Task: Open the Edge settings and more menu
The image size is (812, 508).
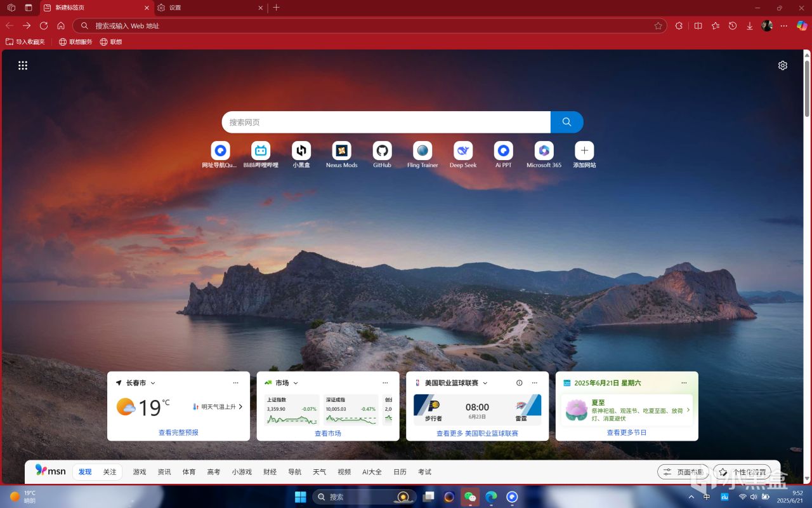Action: pos(784,26)
